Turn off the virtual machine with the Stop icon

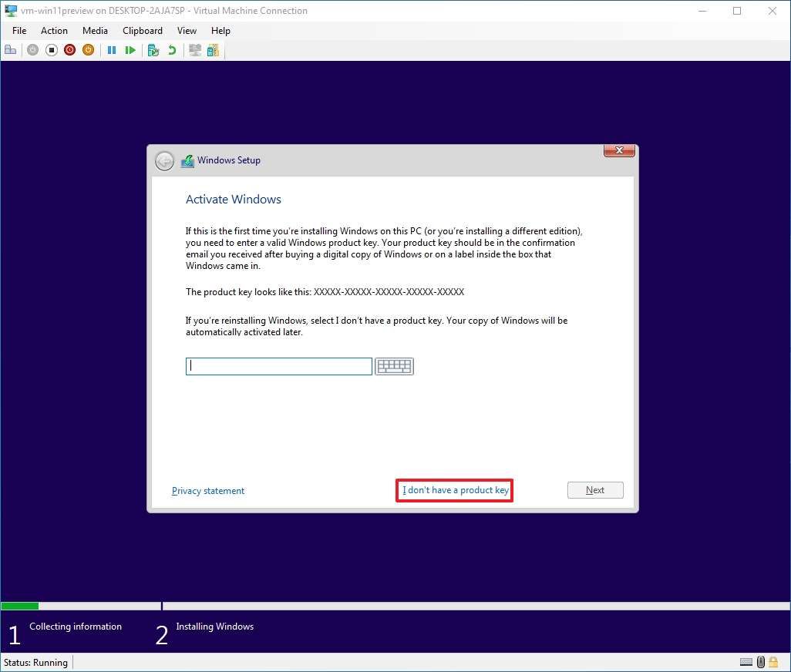(51, 49)
